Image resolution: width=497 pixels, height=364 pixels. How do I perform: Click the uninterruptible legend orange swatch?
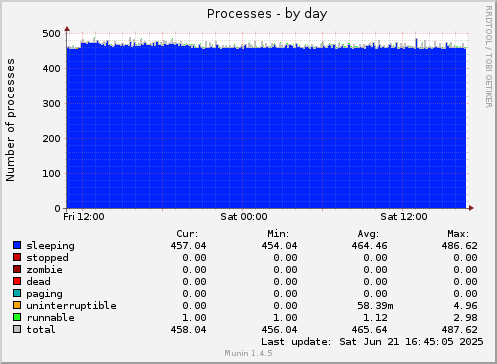point(17,305)
